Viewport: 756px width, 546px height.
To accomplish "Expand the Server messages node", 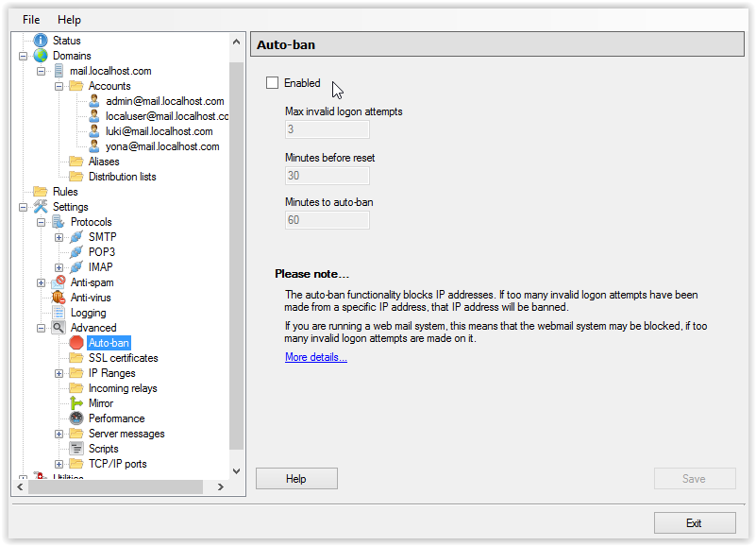I will tap(59, 434).
